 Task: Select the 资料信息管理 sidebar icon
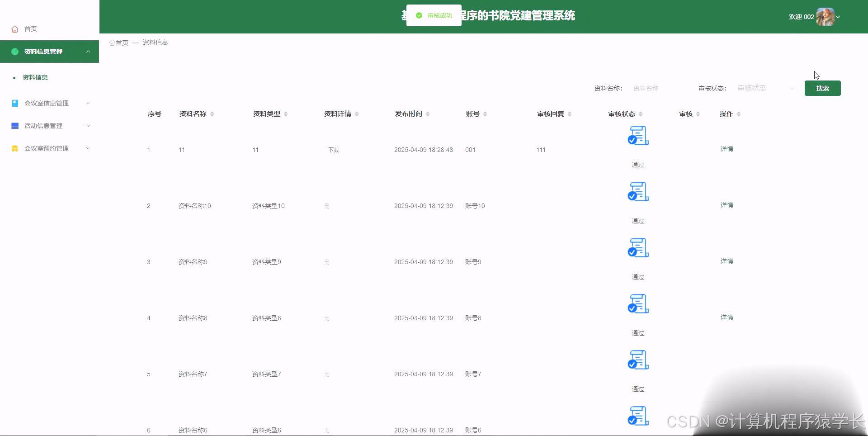tap(14, 51)
